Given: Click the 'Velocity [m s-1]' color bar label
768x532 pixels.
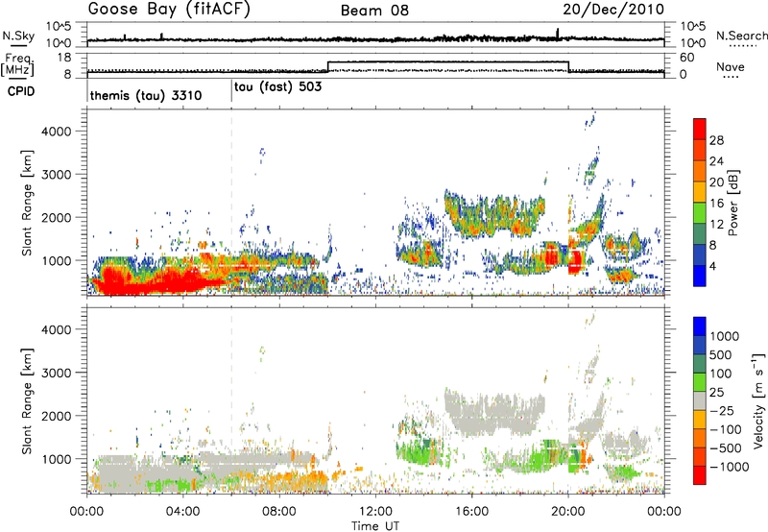Looking at the screenshot, I should coord(759,400).
